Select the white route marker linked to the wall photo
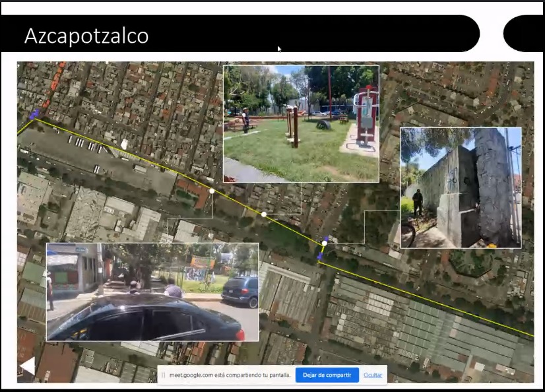The image size is (545, 392). tap(324, 244)
